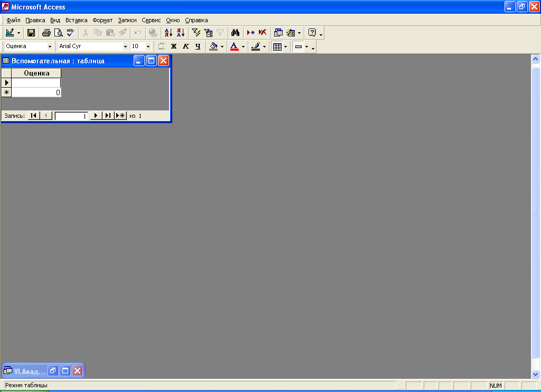Open the Gridlines dropdown arrow
The width and height of the screenshot is (541, 392).
pos(285,46)
